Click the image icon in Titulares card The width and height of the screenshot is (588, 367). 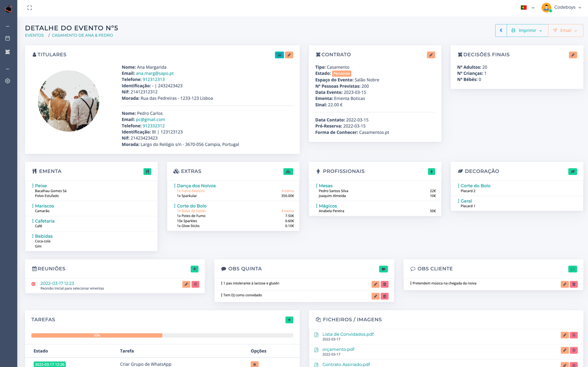point(279,55)
